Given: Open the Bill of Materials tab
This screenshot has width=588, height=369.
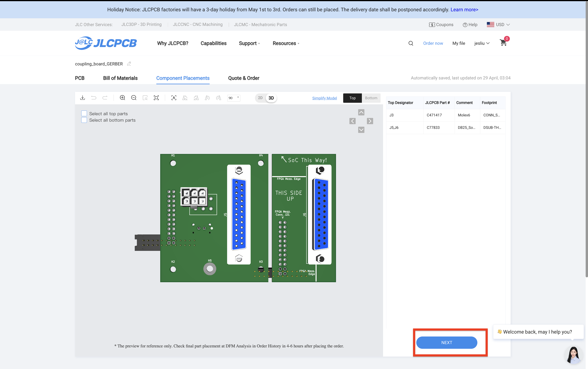Looking at the screenshot, I should pos(120,78).
